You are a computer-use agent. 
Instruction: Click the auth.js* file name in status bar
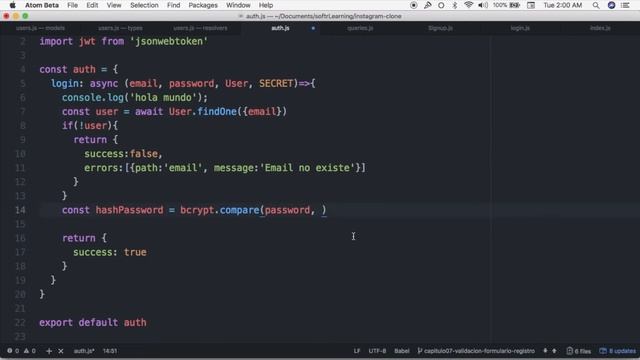click(84, 351)
